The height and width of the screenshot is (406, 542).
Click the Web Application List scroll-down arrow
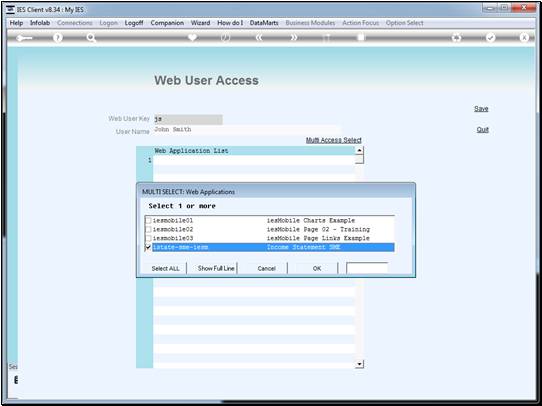(359, 364)
